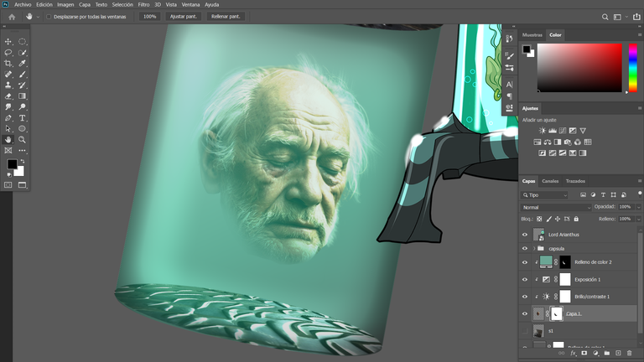This screenshot has height=362, width=644.
Task: Click the toolbox foreground color swatch
Action: (x=12, y=164)
